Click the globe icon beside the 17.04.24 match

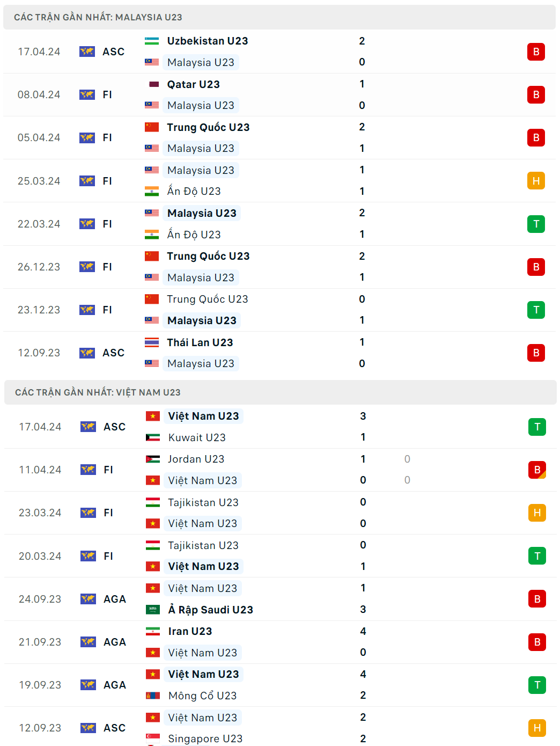tap(86, 52)
